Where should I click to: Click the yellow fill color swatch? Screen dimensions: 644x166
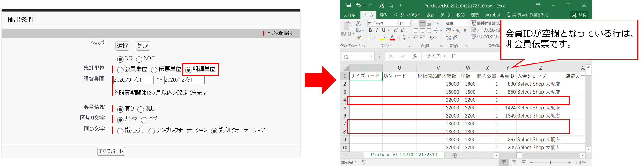[382, 38]
